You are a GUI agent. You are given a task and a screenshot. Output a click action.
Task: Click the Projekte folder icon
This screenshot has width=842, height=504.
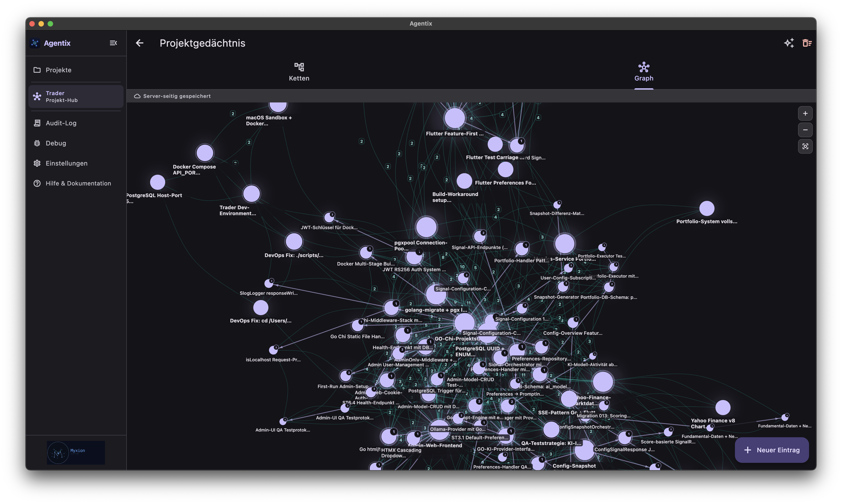click(37, 70)
